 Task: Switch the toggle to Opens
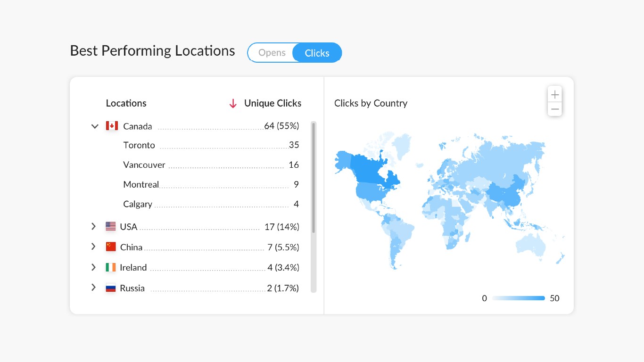pos(272,53)
